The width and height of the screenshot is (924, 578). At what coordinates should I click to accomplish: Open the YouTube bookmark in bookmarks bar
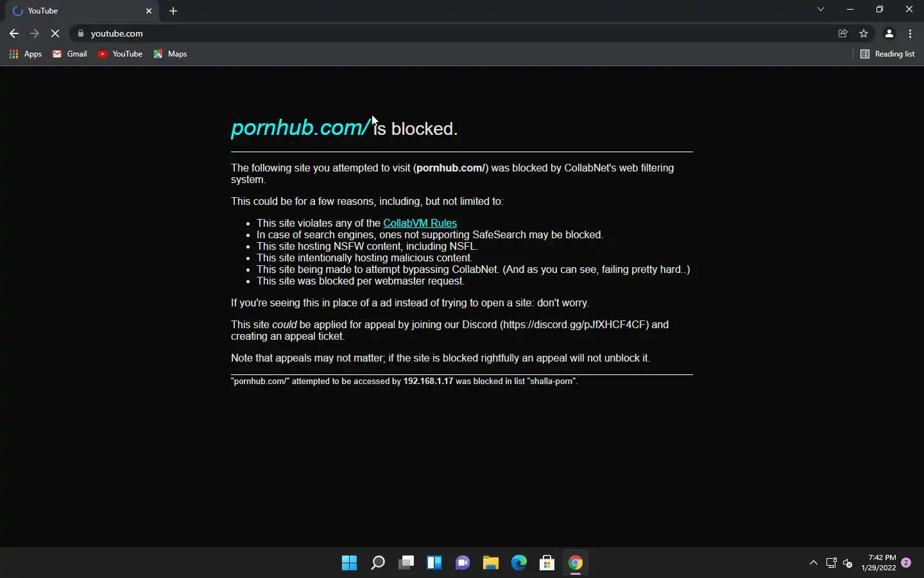(x=120, y=54)
